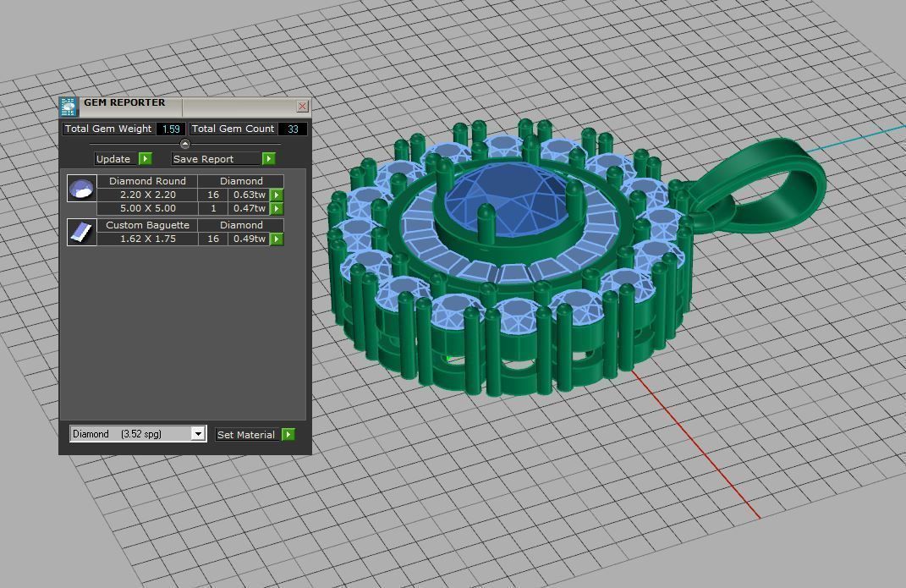The width and height of the screenshot is (906, 588).
Task: Click the Custom Baguette gem thumbnail
Action: (81, 232)
